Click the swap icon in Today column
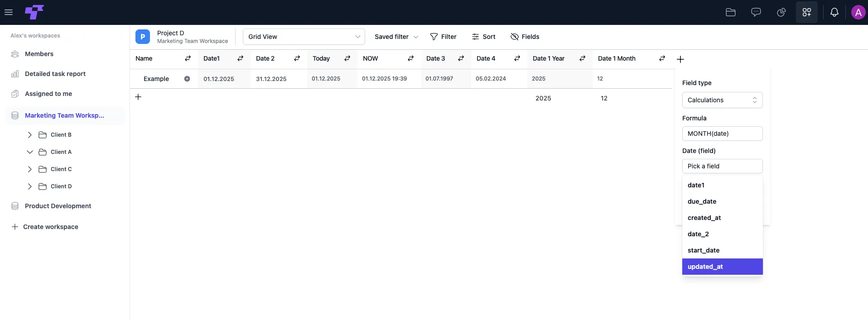The height and width of the screenshot is (320, 868). click(x=347, y=58)
